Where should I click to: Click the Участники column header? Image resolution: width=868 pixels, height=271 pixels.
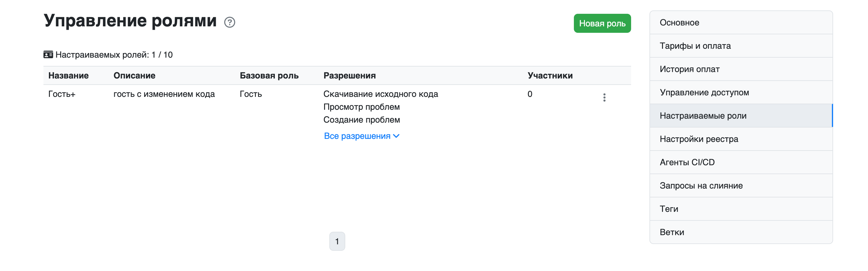coord(550,76)
